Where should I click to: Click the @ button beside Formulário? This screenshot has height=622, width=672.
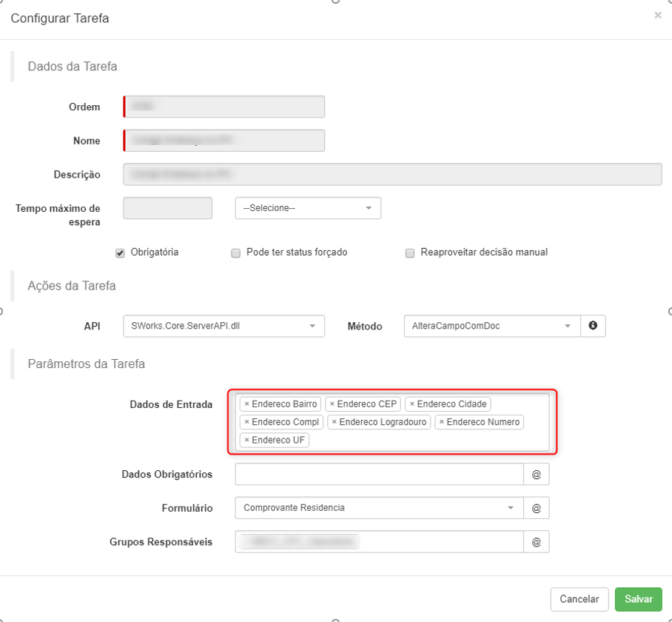[x=537, y=508]
